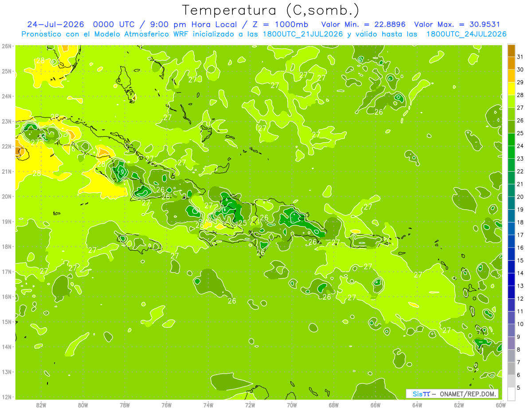Click the legend value label '17'
This screenshot has height=411, width=532.
click(x=520, y=235)
